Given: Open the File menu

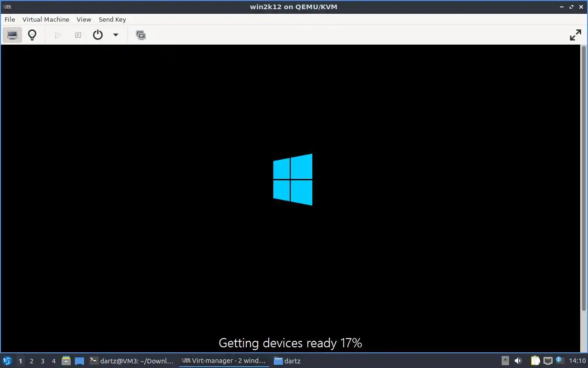Looking at the screenshot, I should click(x=10, y=19).
